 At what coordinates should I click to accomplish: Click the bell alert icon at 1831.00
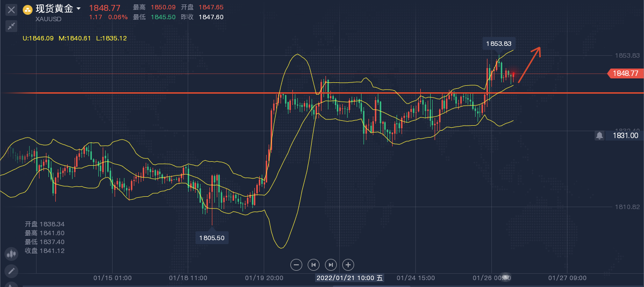[x=599, y=135]
